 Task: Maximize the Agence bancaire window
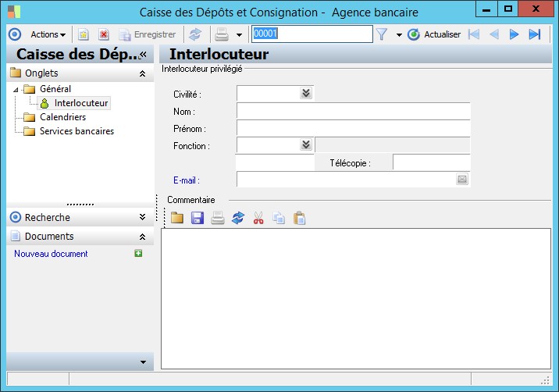tap(508, 9)
